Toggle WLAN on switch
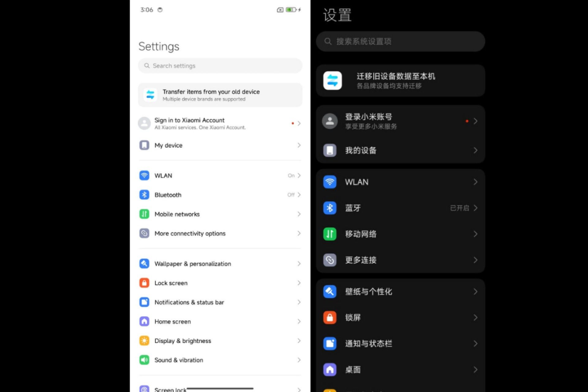The height and width of the screenshot is (392, 588). (x=289, y=175)
